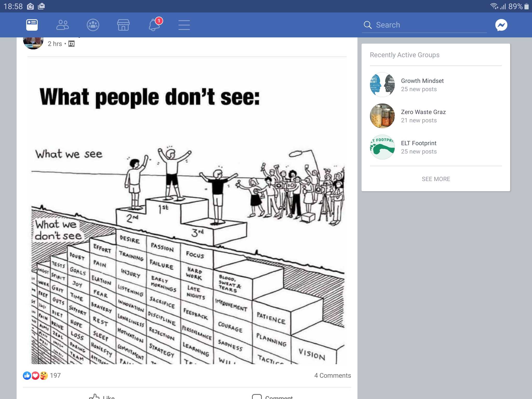Tap the magnifying glass search icon

tap(368, 25)
